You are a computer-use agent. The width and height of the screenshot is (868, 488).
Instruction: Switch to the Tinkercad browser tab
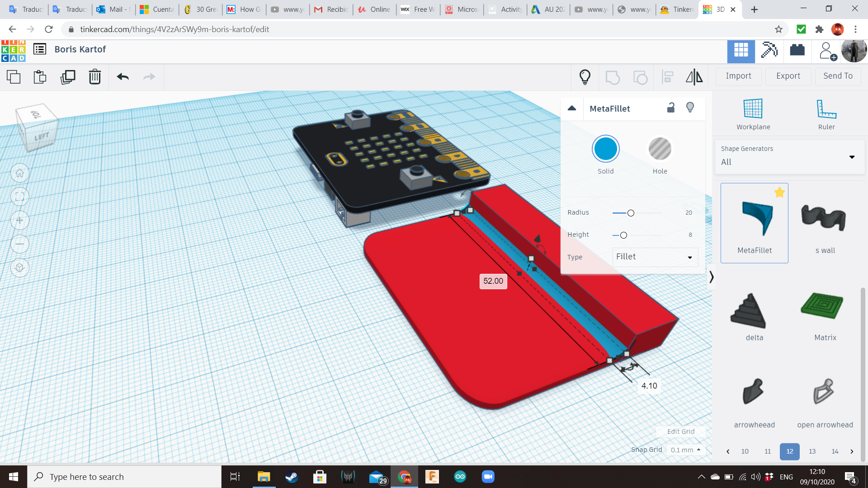[676, 9]
